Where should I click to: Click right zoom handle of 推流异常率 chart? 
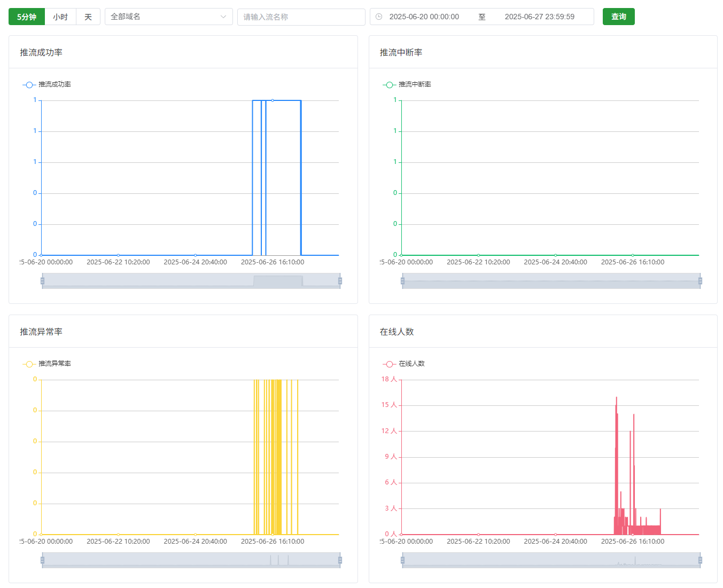(340, 560)
